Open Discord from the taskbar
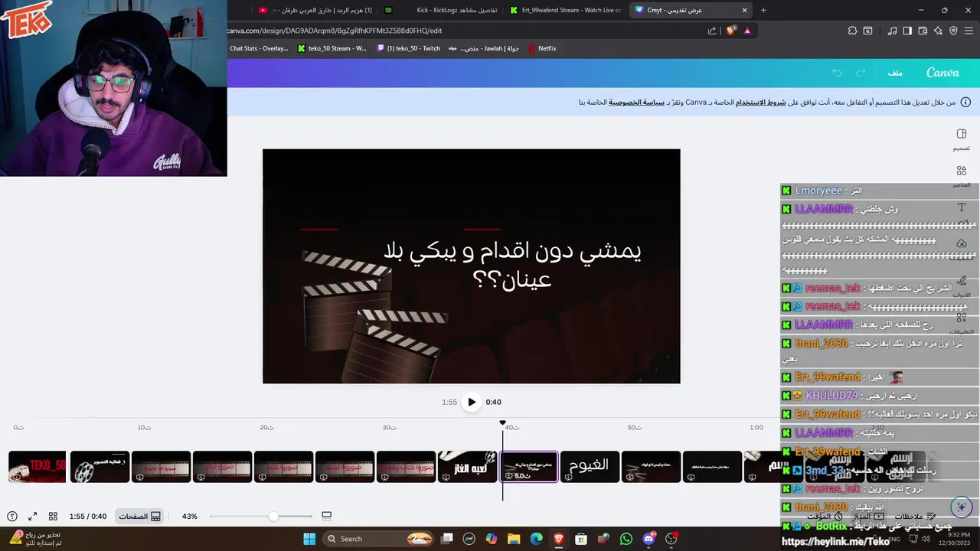 click(649, 539)
